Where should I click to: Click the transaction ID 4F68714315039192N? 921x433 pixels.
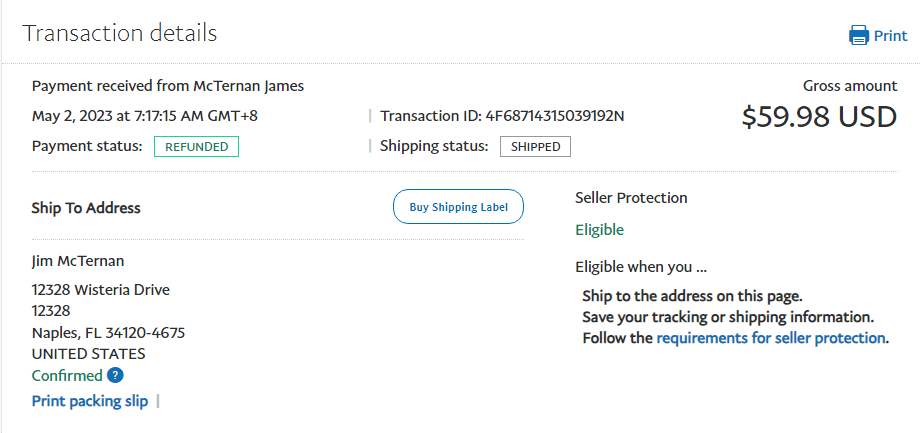pyautogui.click(x=555, y=116)
